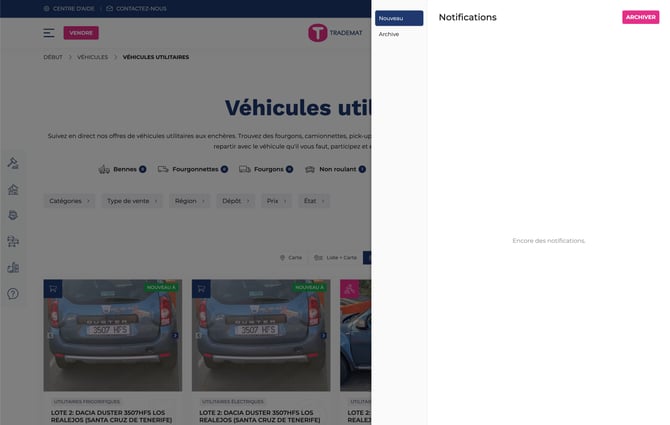Click the house sidebar icon
The height and width of the screenshot is (425, 670).
pos(13,189)
